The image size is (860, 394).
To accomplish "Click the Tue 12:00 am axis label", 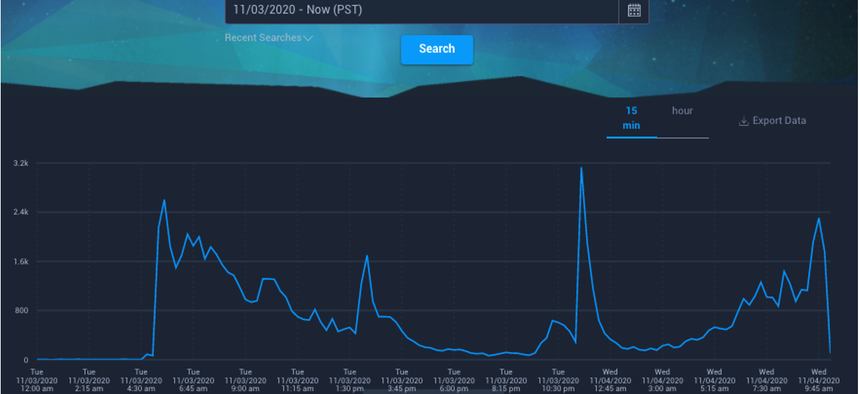I will tap(36, 381).
